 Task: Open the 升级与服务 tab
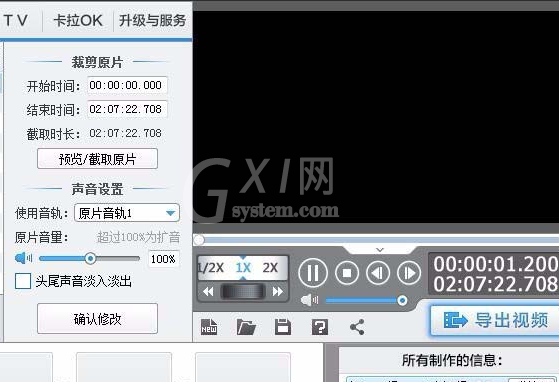(152, 20)
